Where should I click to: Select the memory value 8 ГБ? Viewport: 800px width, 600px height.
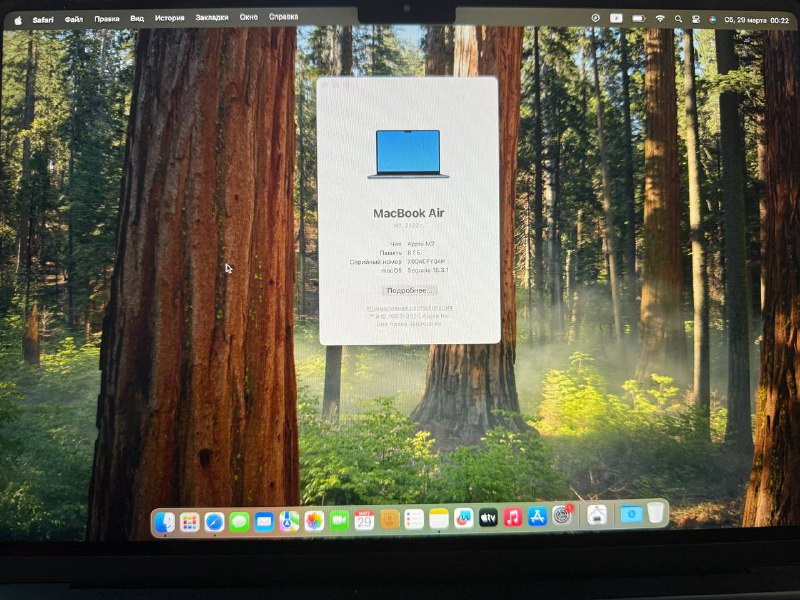point(414,253)
